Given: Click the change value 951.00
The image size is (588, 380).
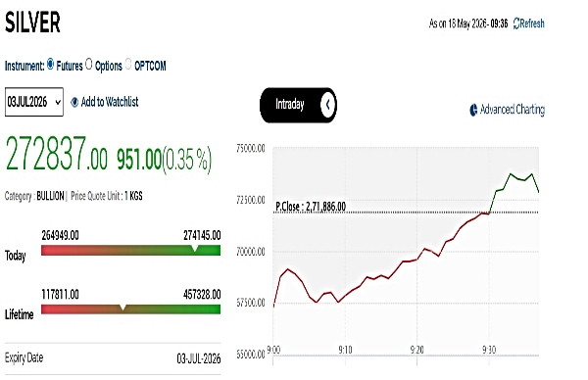Looking at the screenshot, I should click(x=139, y=160).
